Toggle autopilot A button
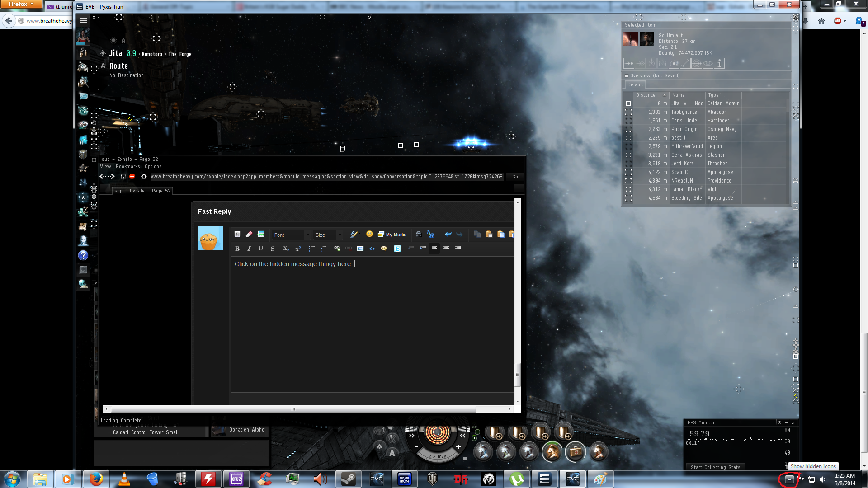The image size is (868, 488). click(x=392, y=453)
